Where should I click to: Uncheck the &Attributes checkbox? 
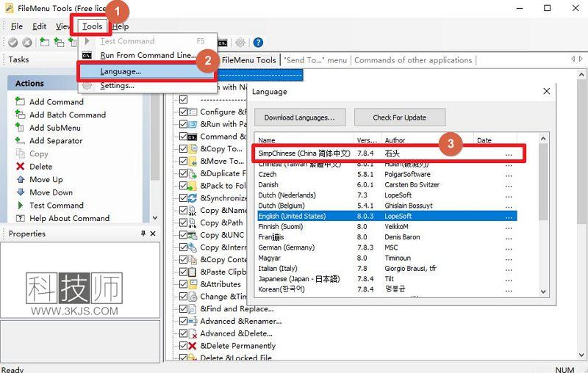coord(183,284)
